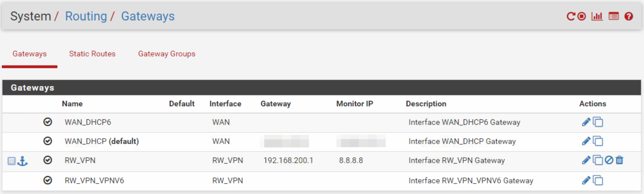The height and width of the screenshot is (194, 644).
Task: Delete the RW_VPN gateway
Action: 620,160
